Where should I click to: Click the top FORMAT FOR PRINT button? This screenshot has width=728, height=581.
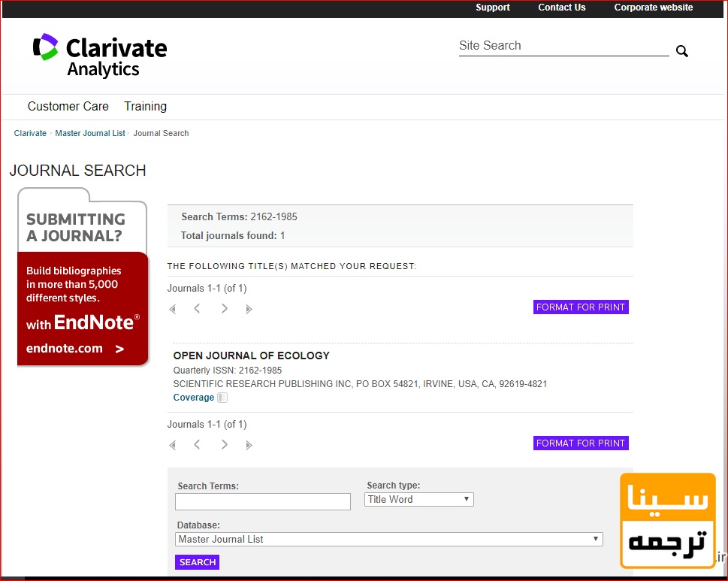pos(581,307)
